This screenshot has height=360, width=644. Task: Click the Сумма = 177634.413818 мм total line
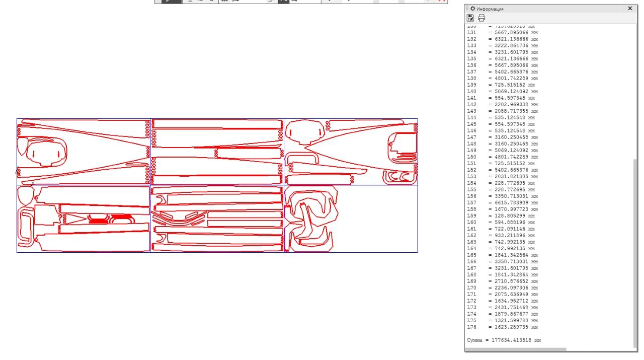pyautogui.click(x=504, y=340)
